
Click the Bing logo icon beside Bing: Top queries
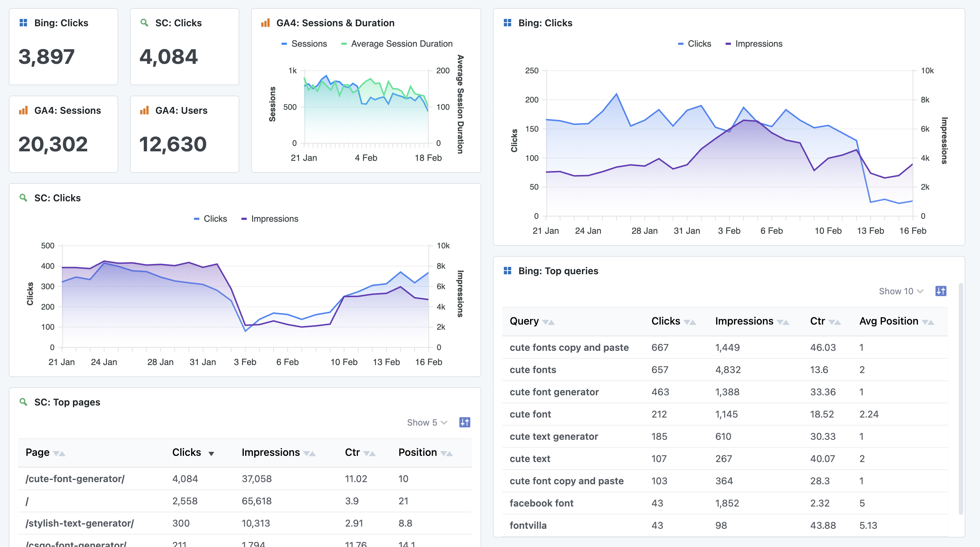507,271
